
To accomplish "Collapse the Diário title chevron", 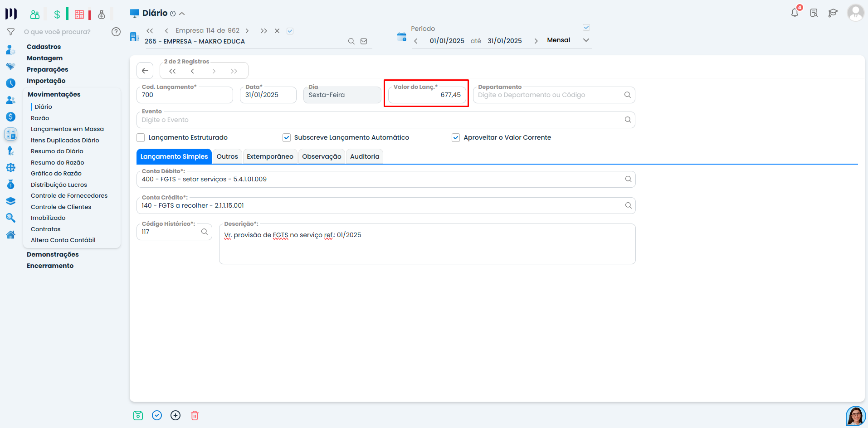I will point(182,14).
